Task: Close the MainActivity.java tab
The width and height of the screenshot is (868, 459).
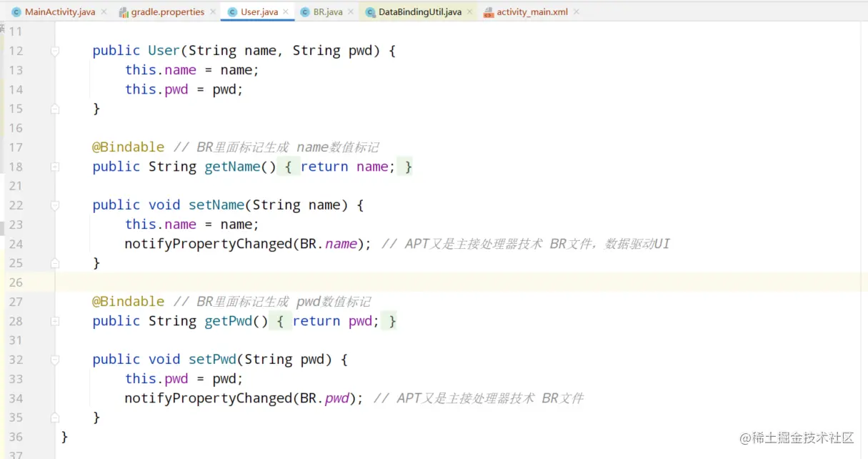Action: pyautogui.click(x=104, y=12)
